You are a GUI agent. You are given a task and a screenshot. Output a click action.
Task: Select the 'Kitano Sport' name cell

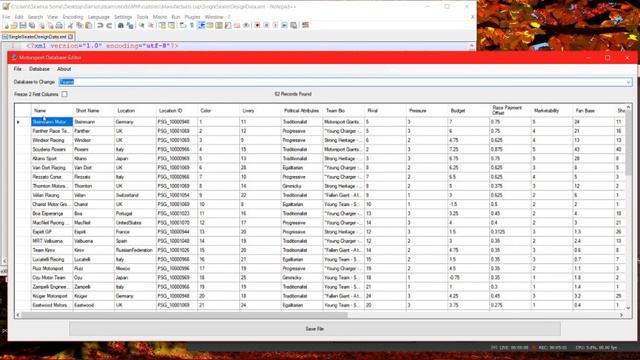(52, 158)
